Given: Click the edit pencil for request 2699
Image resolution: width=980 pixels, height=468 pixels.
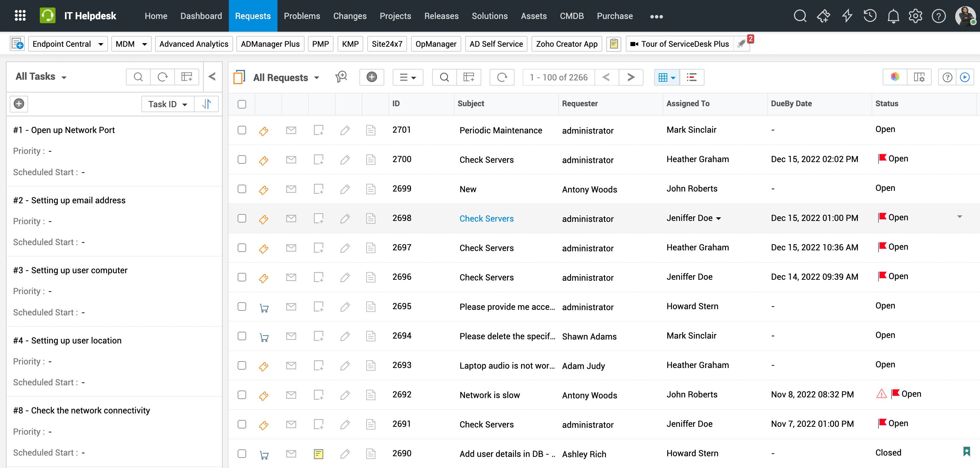Looking at the screenshot, I should pos(345,189).
